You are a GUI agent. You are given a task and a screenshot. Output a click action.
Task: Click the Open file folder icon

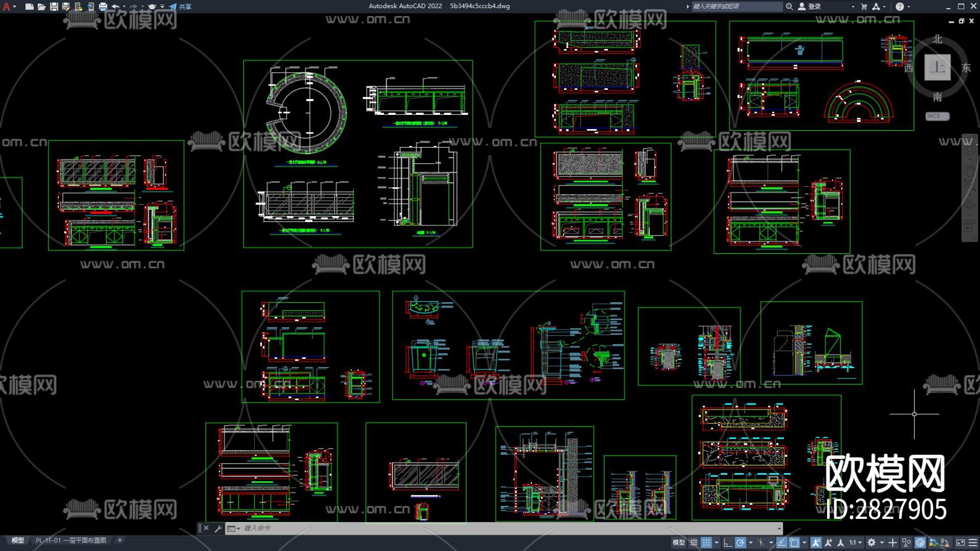pos(41,7)
